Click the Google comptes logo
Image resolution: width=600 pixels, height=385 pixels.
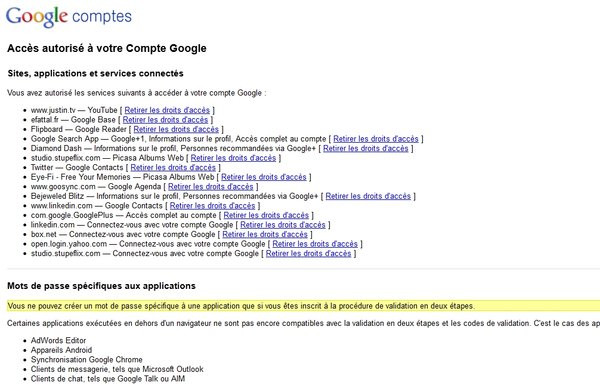point(69,17)
